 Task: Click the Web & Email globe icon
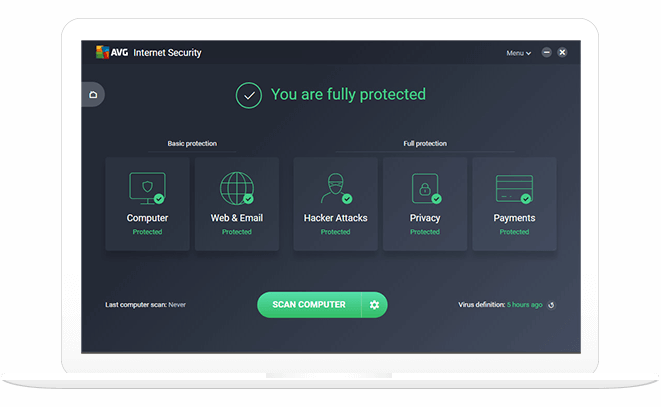[236, 188]
